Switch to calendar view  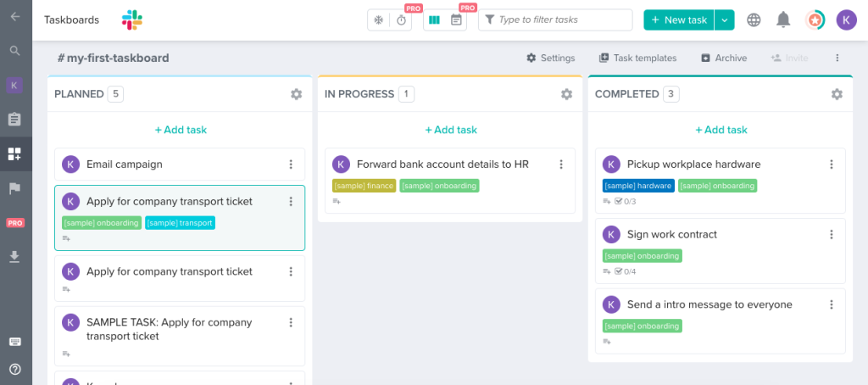[456, 20]
